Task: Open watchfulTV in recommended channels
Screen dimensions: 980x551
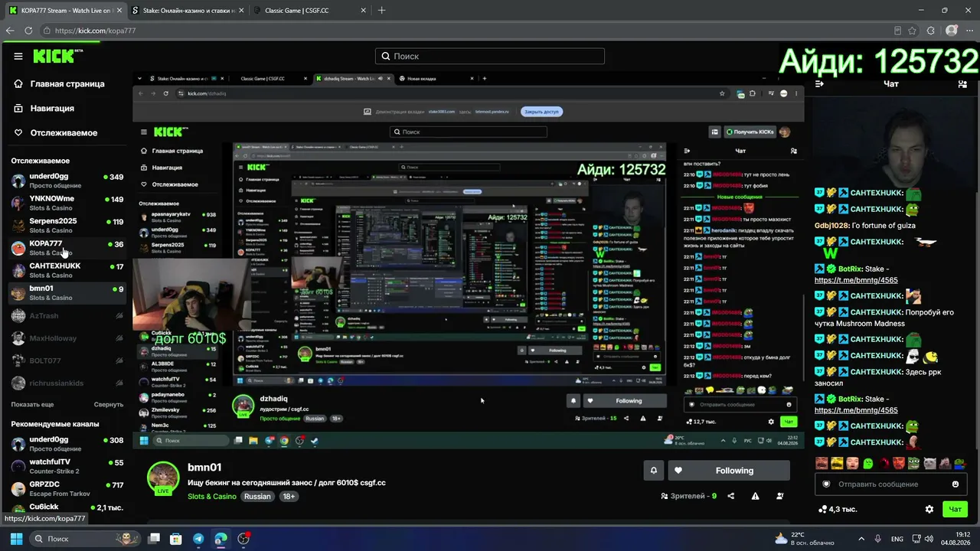Action: pos(67,466)
